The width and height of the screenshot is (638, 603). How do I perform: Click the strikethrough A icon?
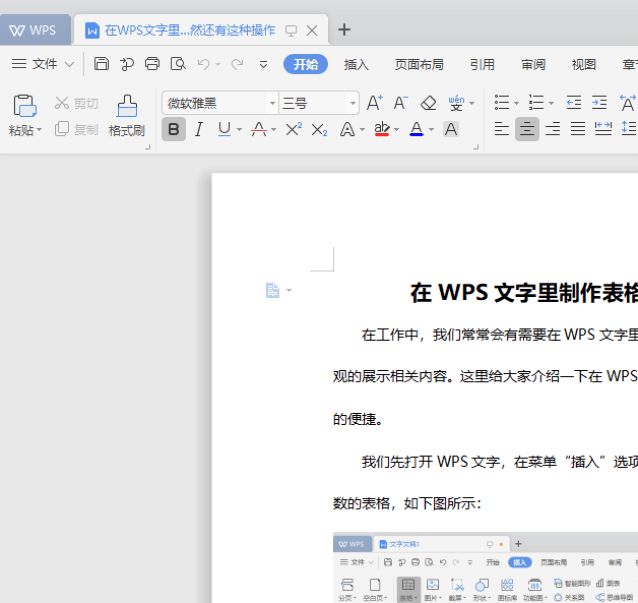pyautogui.click(x=259, y=129)
